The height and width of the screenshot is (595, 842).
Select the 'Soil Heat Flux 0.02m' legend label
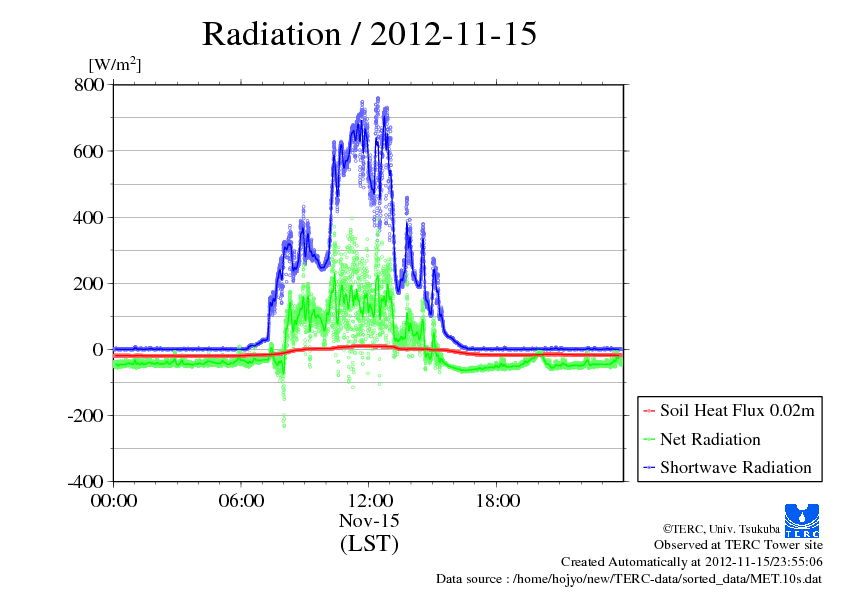point(737,411)
